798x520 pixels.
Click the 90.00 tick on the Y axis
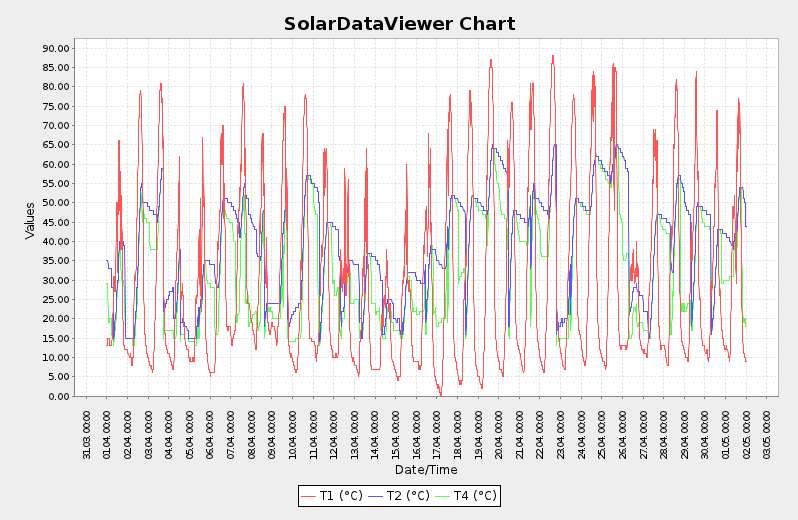(x=55, y=48)
